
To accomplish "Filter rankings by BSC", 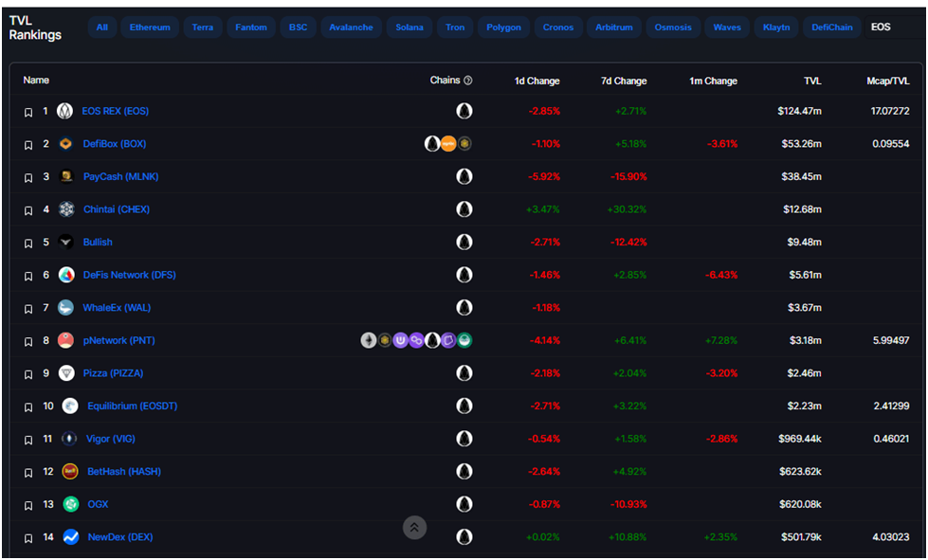I will coord(298,27).
